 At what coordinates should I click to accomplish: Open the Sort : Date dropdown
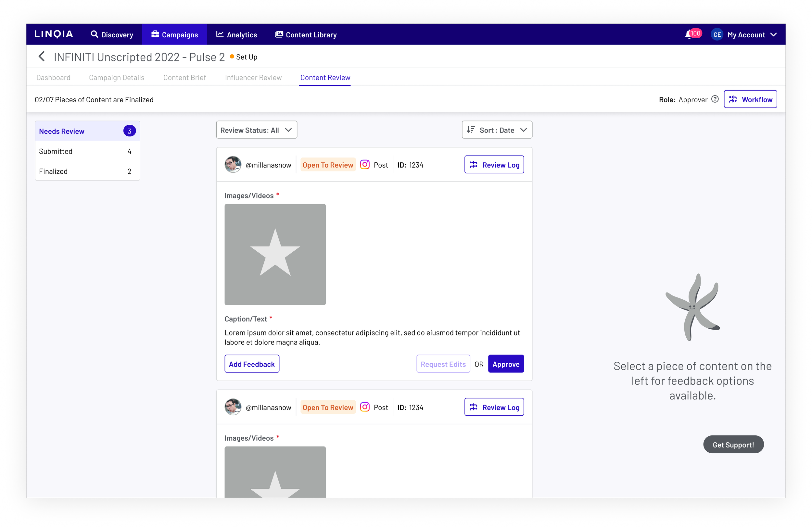point(497,130)
